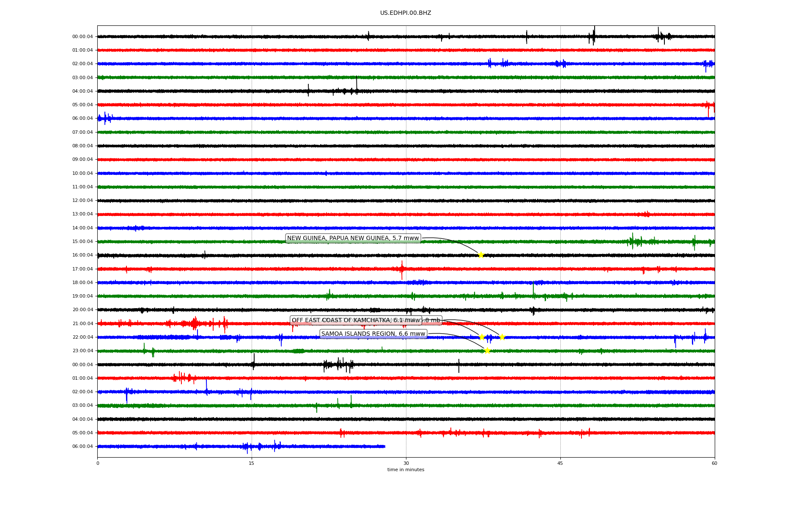812x508 pixels.
Task: Click the 21:00:04 trace time label
Action: 82,324
